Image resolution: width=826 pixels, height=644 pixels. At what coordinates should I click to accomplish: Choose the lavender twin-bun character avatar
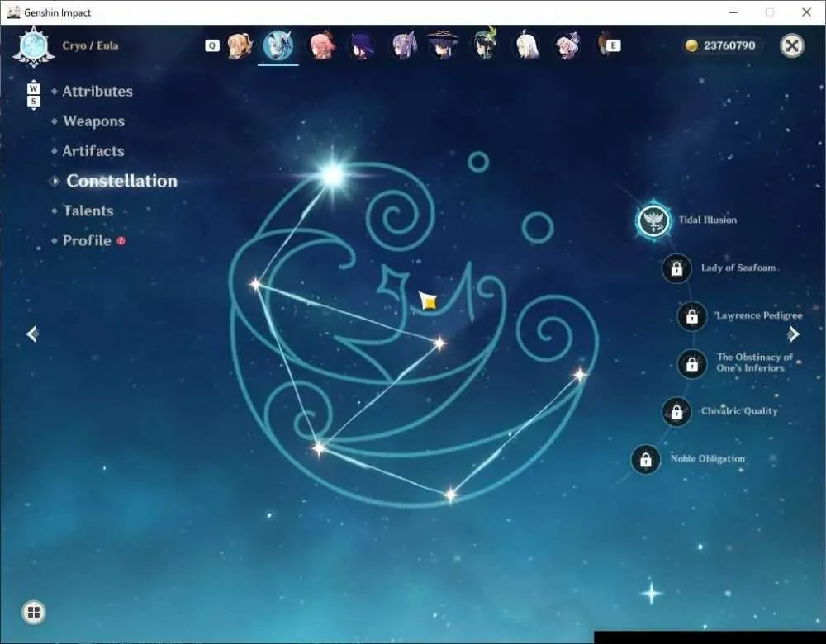(x=404, y=45)
